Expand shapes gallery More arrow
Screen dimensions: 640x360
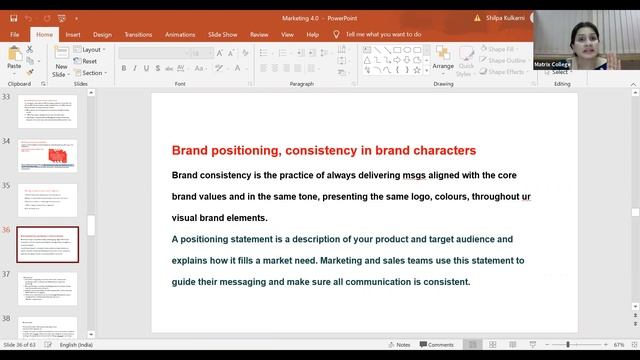point(427,71)
